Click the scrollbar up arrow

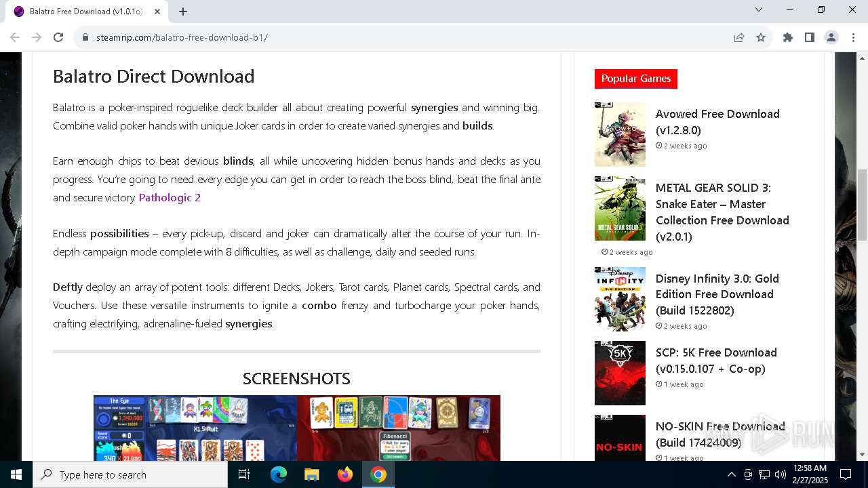click(862, 58)
